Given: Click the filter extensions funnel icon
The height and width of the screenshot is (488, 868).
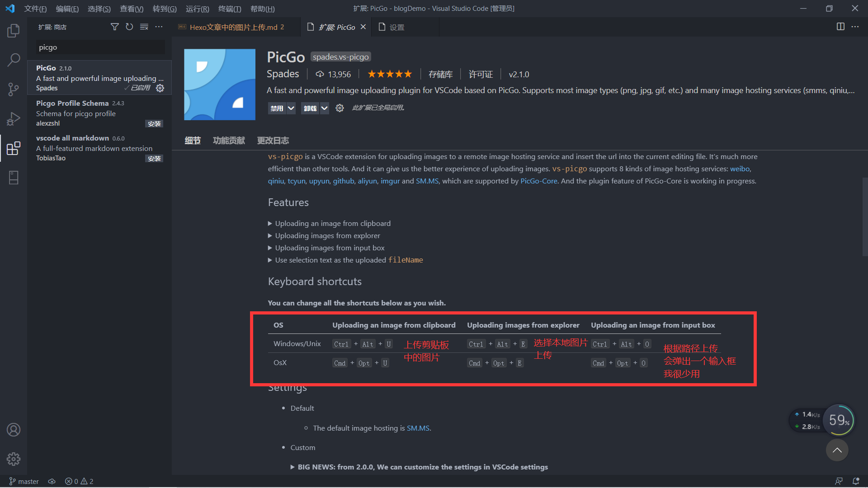Looking at the screenshot, I should pyautogui.click(x=115, y=27).
